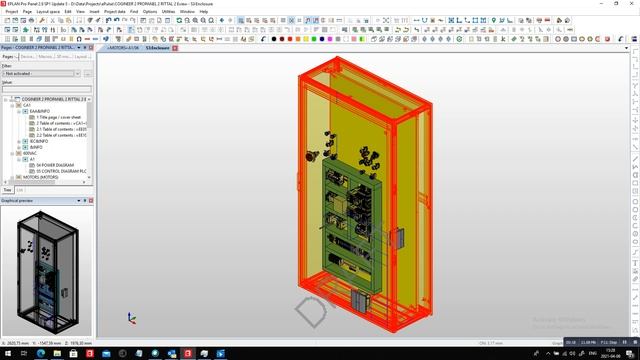Open the notification center in taskbar
The height and width of the screenshot is (360, 640).
point(630,353)
